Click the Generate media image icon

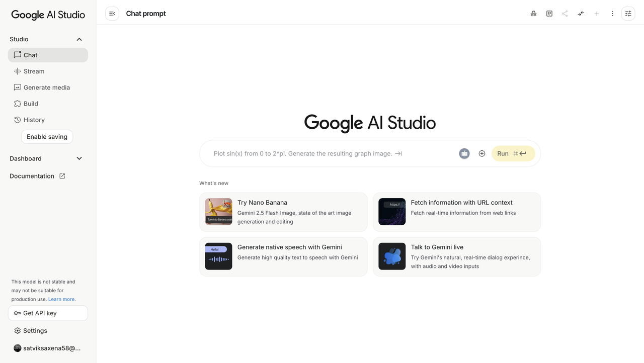click(18, 87)
